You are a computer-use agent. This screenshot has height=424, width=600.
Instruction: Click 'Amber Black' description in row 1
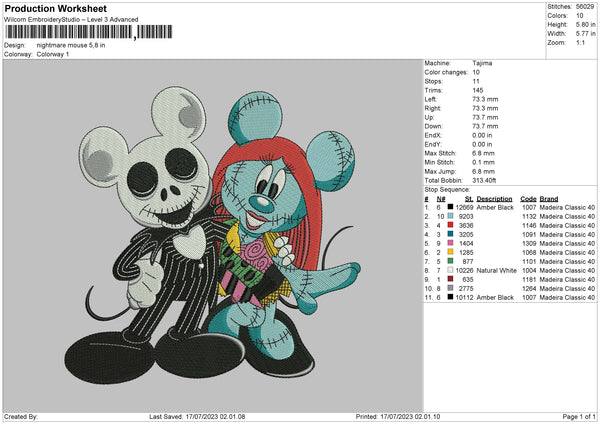click(495, 207)
